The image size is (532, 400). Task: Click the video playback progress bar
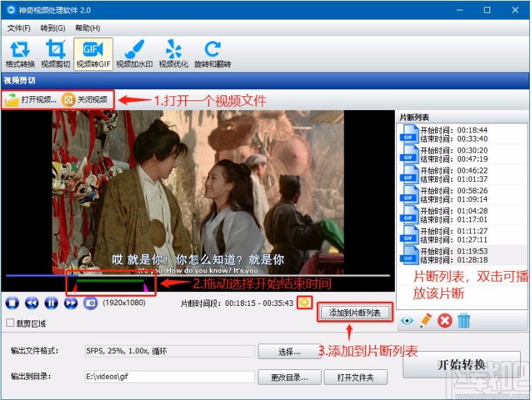pos(198,275)
